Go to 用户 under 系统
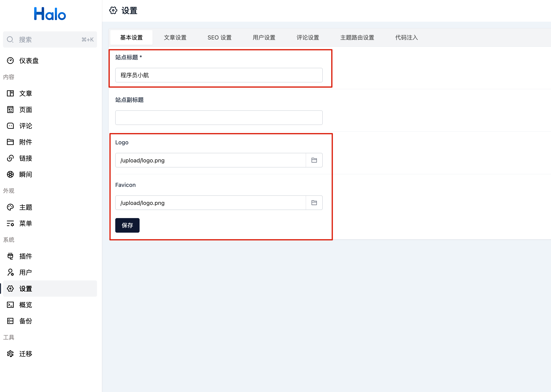The height and width of the screenshot is (392, 551). [50, 272]
